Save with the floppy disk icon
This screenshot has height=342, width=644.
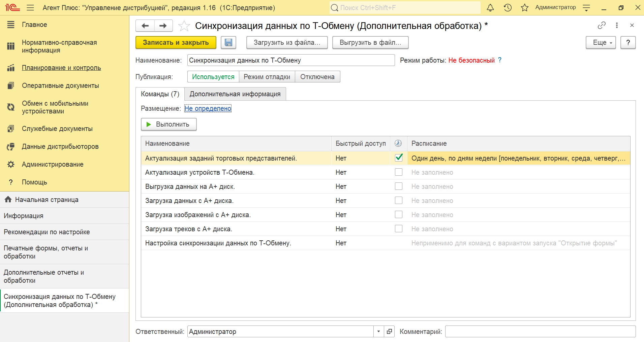click(228, 42)
